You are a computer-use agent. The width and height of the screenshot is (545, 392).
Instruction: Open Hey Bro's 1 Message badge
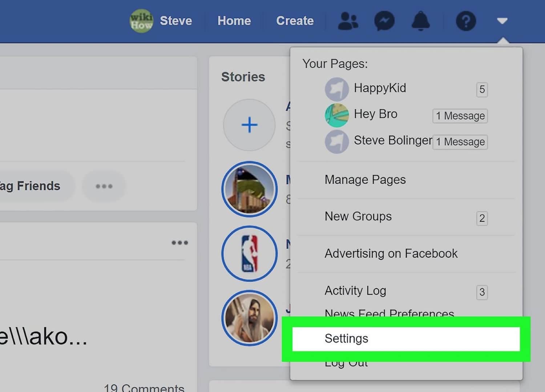(x=460, y=116)
